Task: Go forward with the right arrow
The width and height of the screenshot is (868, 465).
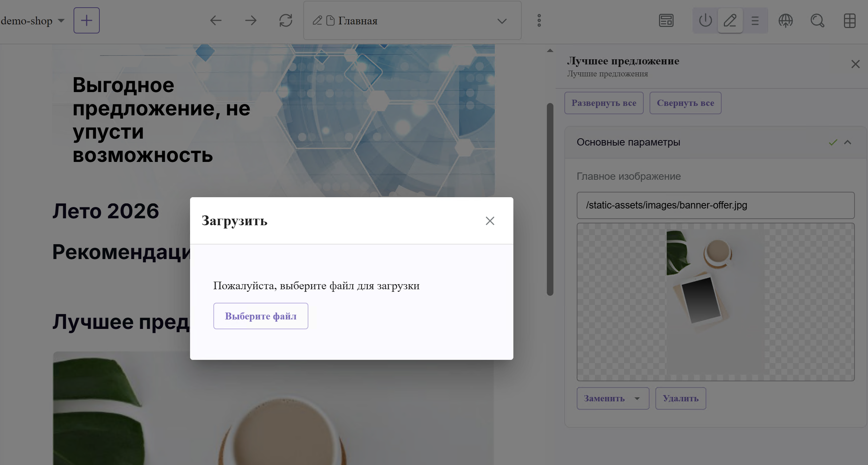Action: click(x=250, y=20)
